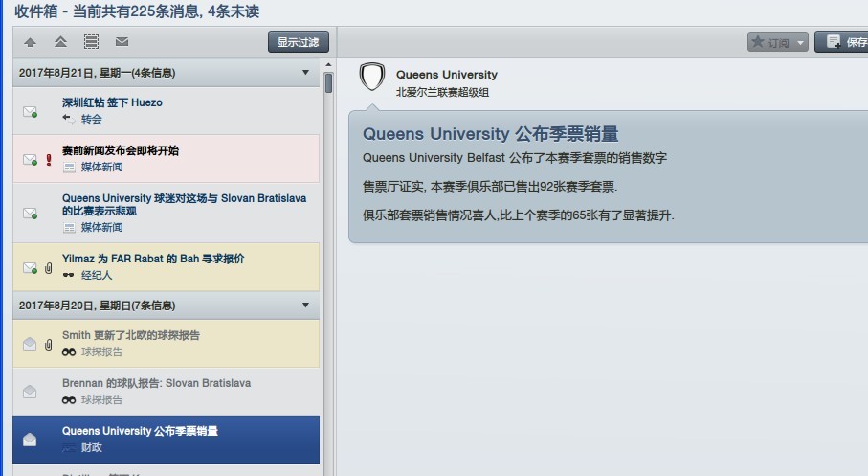Image resolution: width=868 pixels, height=476 pixels.
Task: Click unread envelope icon of Slovan Bratislava fans message
Action: [30, 214]
